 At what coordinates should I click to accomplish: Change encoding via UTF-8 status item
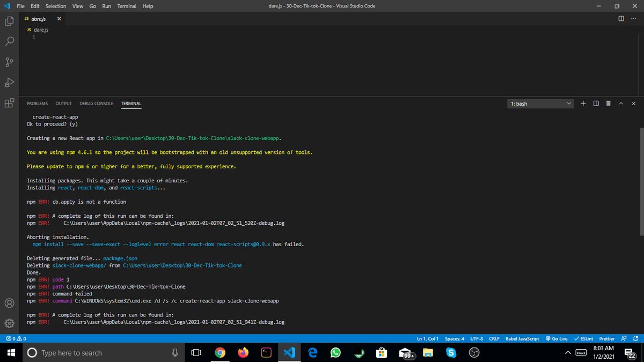point(477,338)
